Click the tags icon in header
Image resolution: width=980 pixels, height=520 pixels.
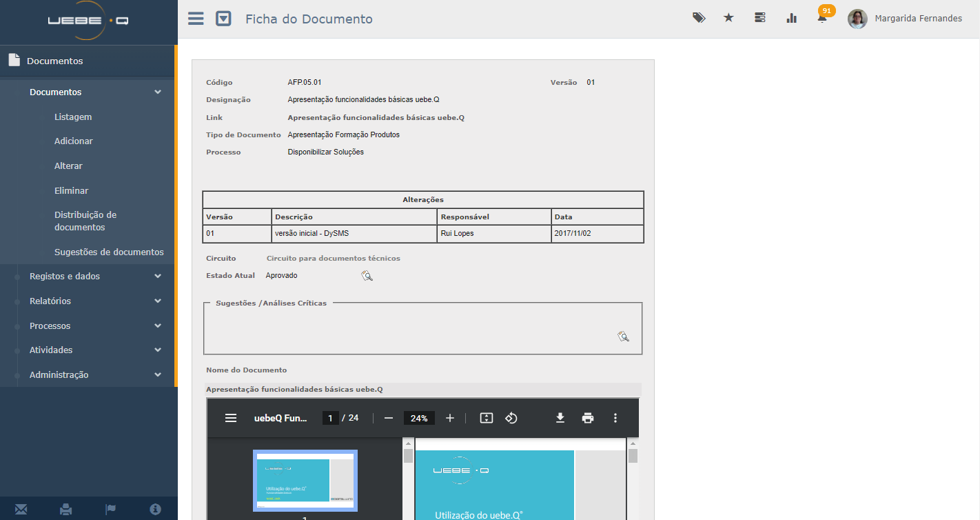[699, 18]
